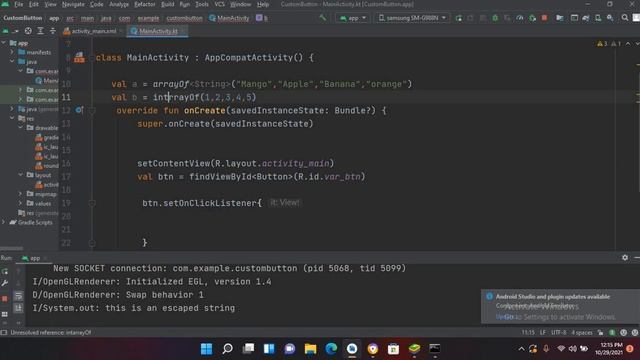The width and height of the screenshot is (640, 360).
Task: Click the 4 spaces indent setting in status bar
Action: point(582,333)
